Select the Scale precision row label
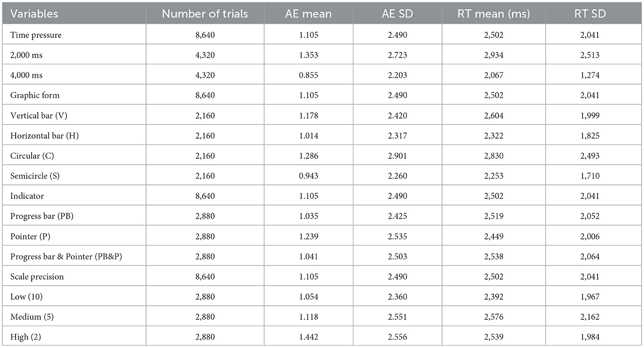 point(37,277)
